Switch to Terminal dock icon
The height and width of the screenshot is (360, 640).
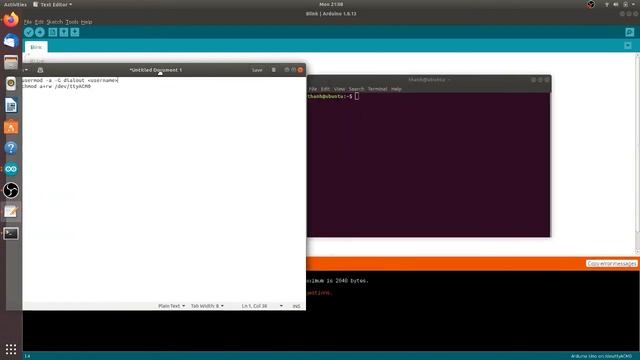11,233
